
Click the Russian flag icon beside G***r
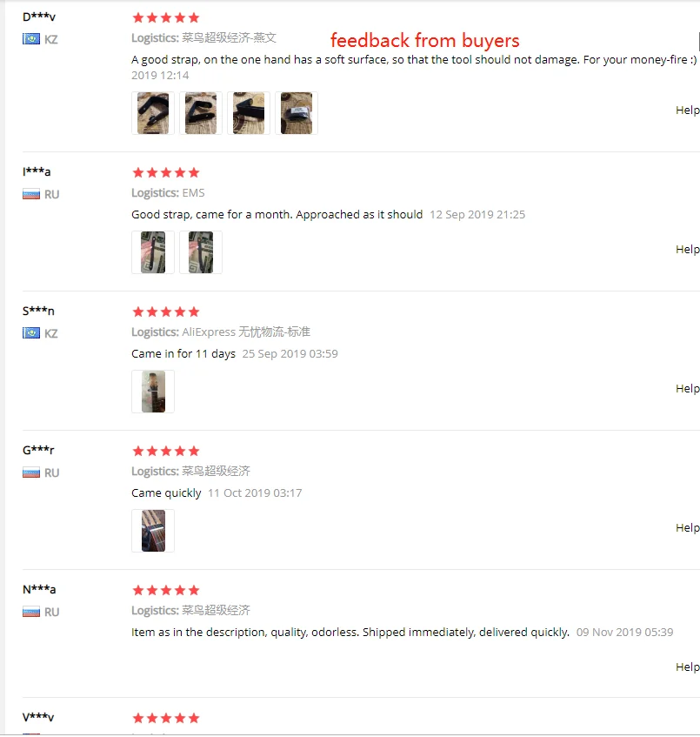pyautogui.click(x=31, y=472)
